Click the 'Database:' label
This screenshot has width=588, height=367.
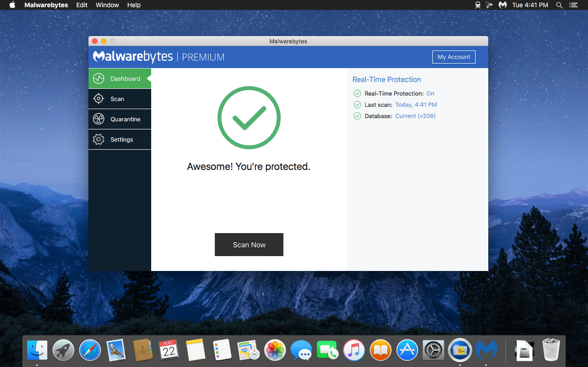coord(378,116)
